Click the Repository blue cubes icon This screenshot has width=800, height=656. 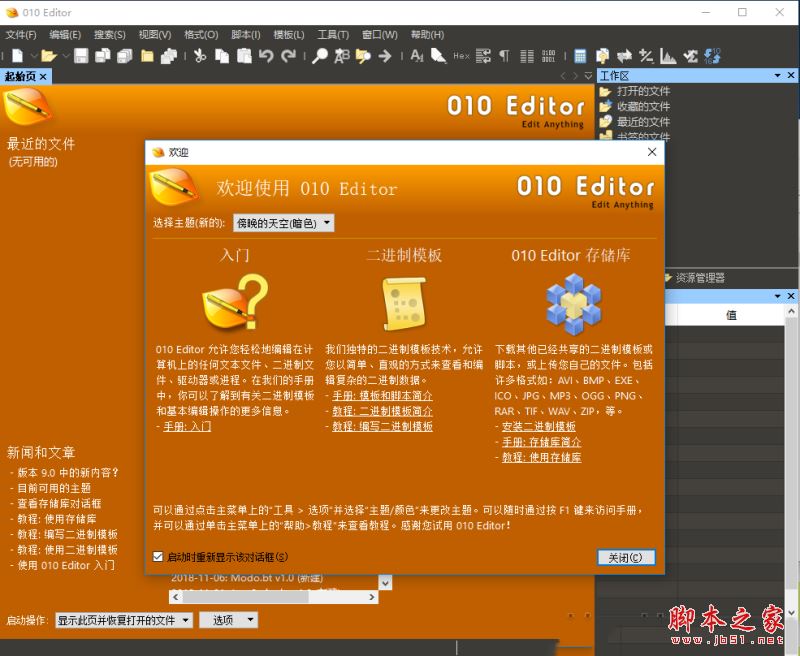574,304
